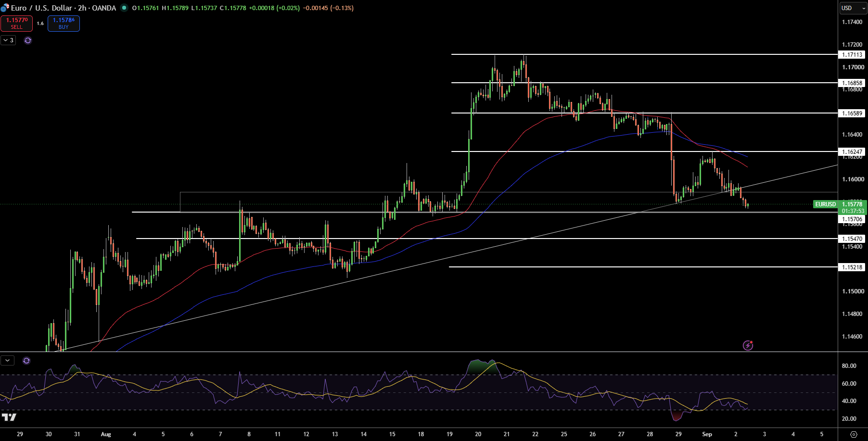
Task: Click the SELL 1.15770 button
Action: coord(17,23)
